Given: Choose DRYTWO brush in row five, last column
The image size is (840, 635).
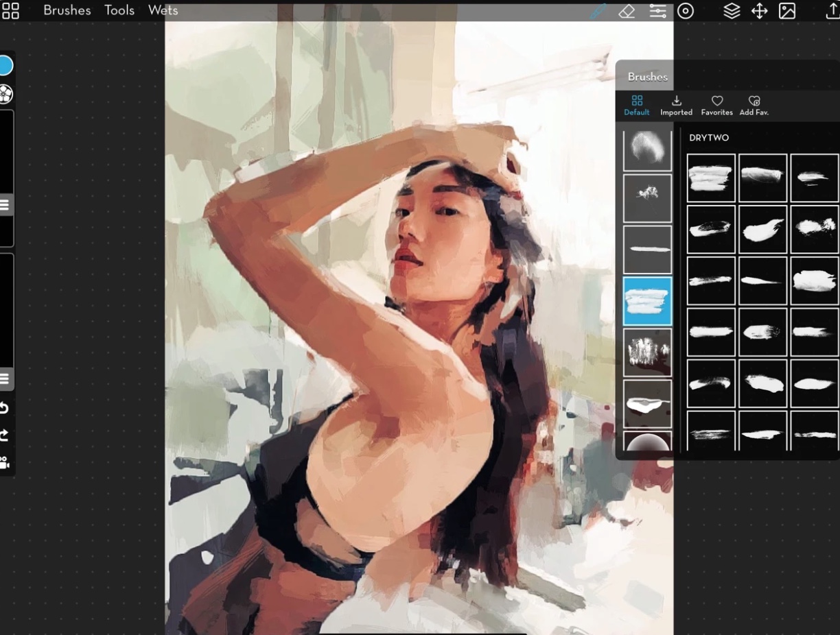Looking at the screenshot, I should [815, 383].
